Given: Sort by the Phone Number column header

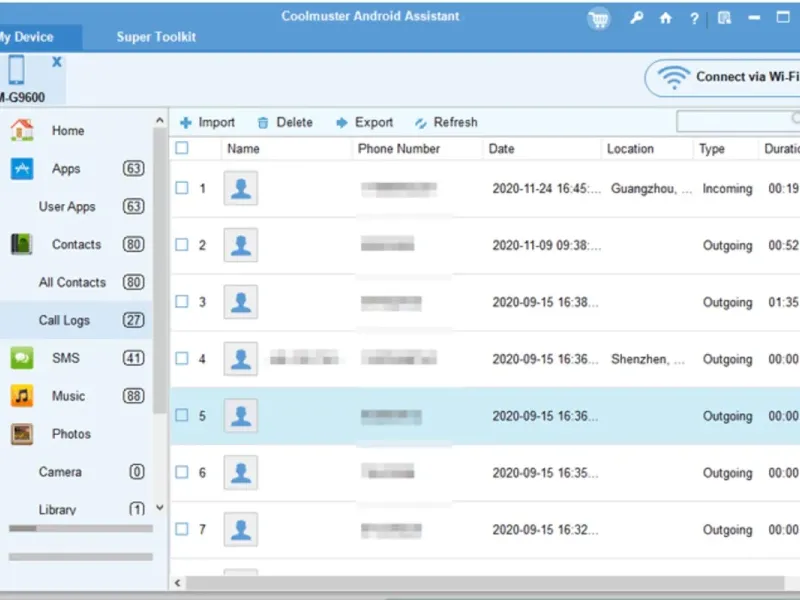Looking at the screenshot, I should (x=417, y=149).
